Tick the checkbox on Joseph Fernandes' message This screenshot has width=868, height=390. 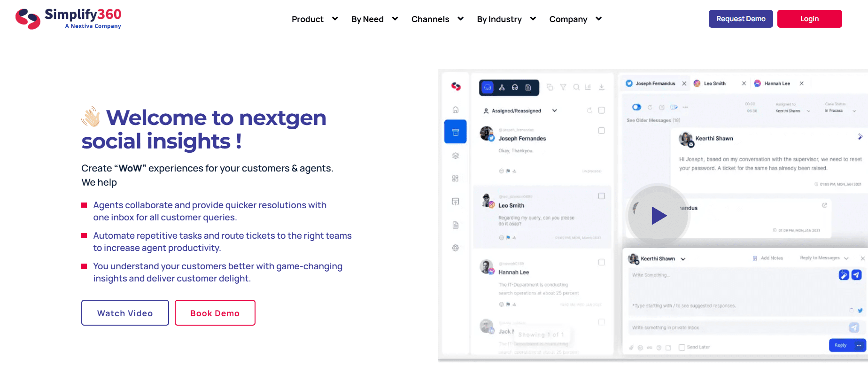[x=601, y=131]
